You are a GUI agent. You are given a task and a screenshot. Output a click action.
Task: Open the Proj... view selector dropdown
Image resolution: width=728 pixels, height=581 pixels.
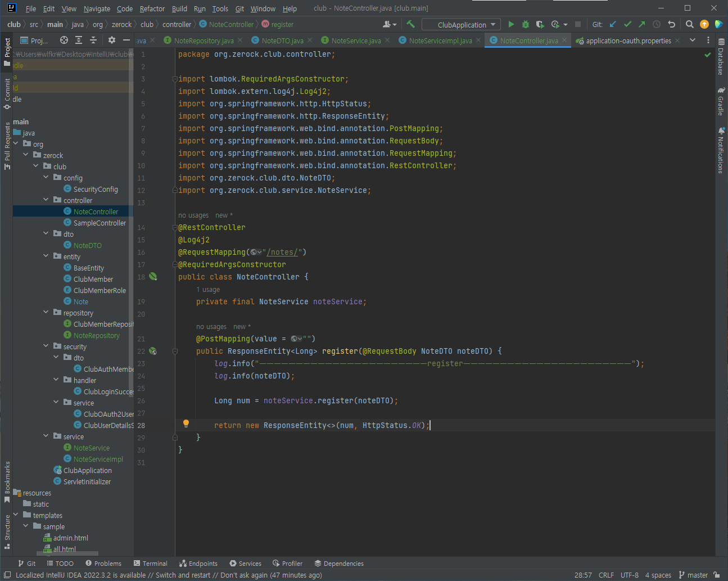[x=34, y=40]
